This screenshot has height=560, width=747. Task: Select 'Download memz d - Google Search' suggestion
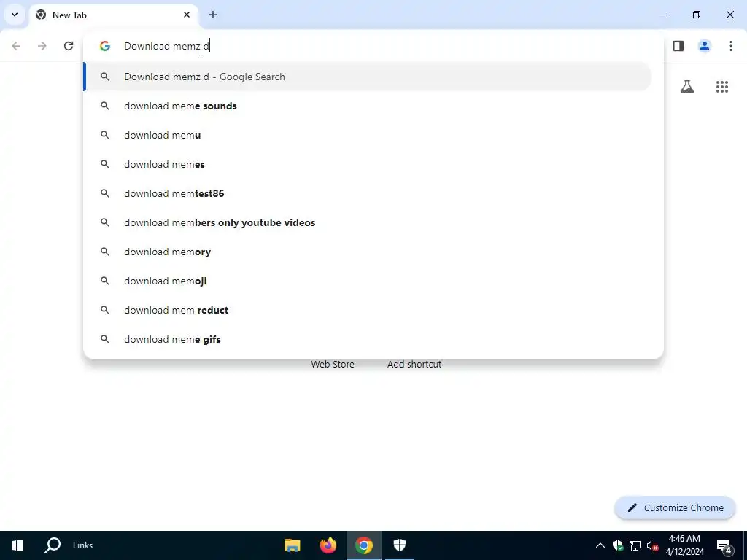click(x=368, y=77)
